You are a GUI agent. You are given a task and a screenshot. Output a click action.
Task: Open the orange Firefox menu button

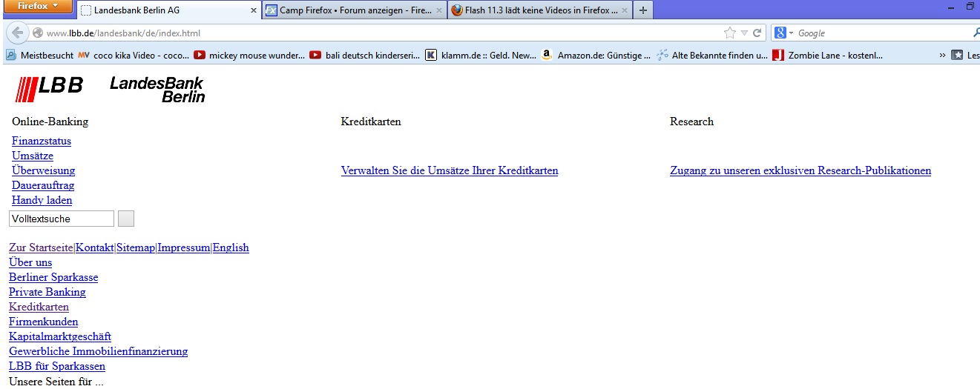[37, 6]
